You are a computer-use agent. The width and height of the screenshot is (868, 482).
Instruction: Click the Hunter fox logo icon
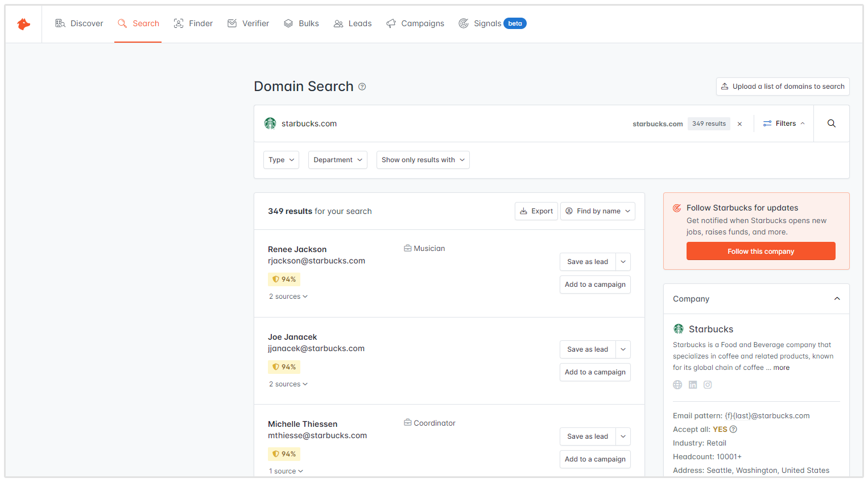[23, 24]
